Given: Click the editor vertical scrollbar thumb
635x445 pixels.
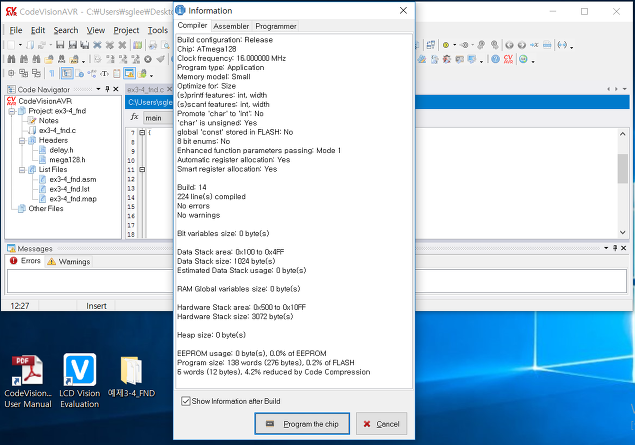Looking at the screenshot, I should point(623,168).
